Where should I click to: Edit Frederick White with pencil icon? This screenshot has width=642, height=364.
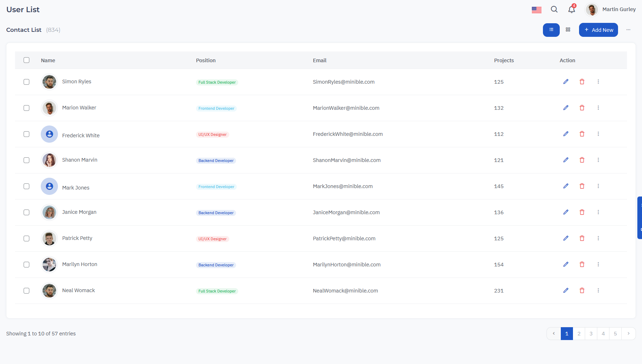[x=566, y=134]
